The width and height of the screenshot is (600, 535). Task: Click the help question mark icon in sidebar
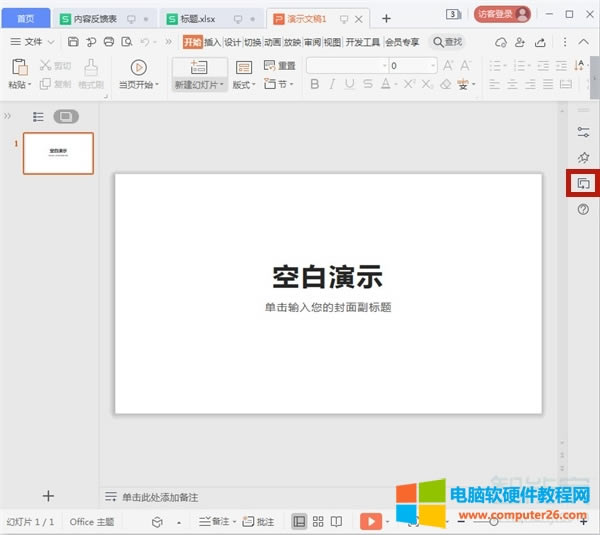(x=584, y=209)
